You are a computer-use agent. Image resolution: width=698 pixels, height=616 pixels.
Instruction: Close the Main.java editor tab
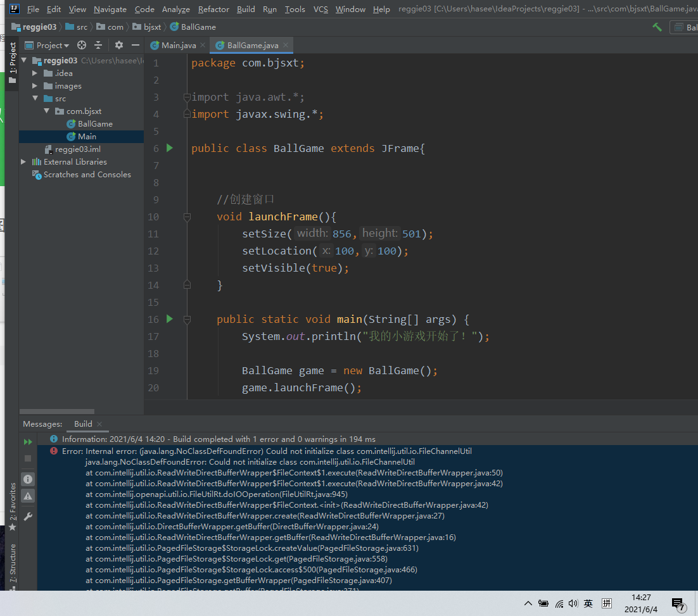click(203, 45)
